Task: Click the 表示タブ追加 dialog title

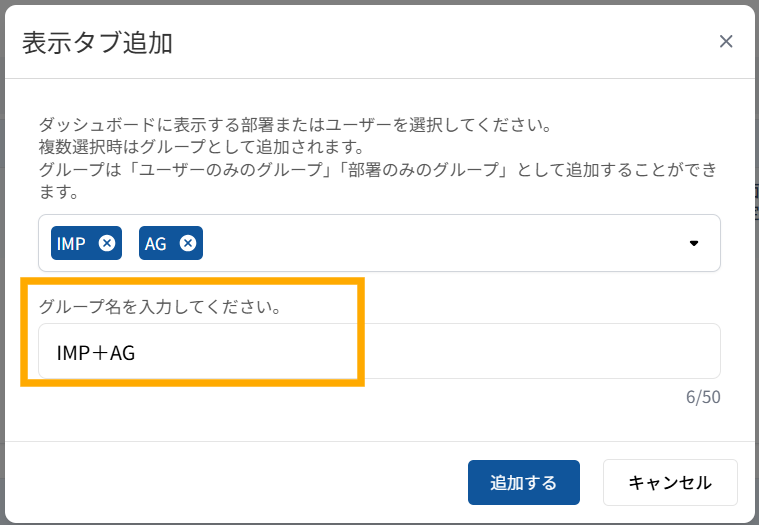Action: [x=98, y=42]
